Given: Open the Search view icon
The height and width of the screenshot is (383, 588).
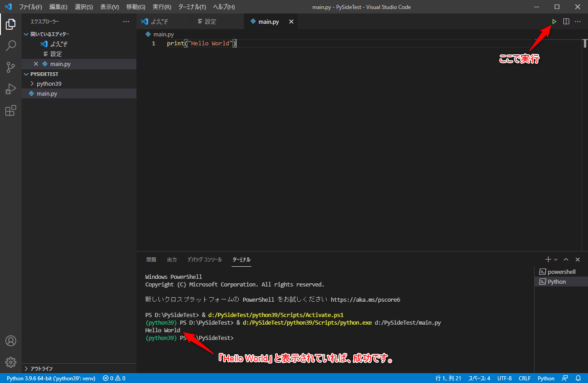Looking at the screenshot, I should [x=11, y=46].
